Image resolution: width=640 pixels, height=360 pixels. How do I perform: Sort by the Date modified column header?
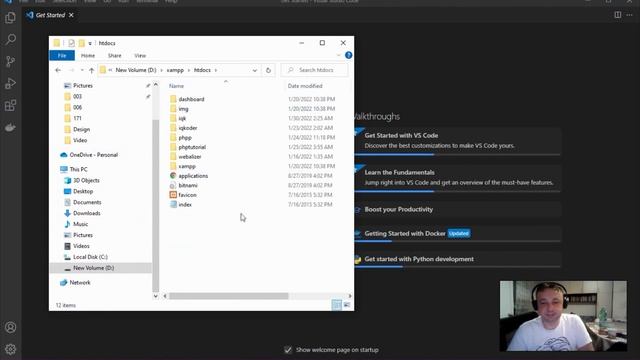point(305,86)
